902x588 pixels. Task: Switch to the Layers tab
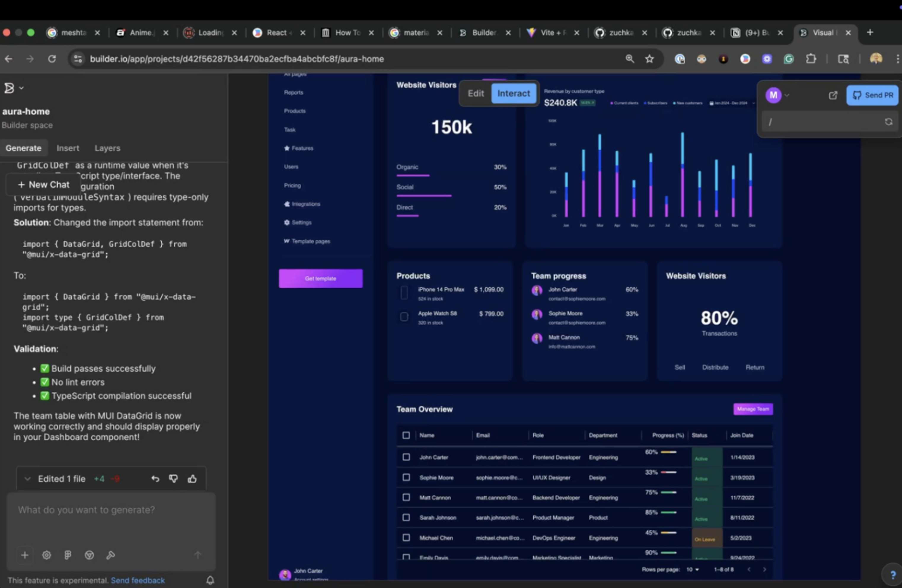(107, 148)
